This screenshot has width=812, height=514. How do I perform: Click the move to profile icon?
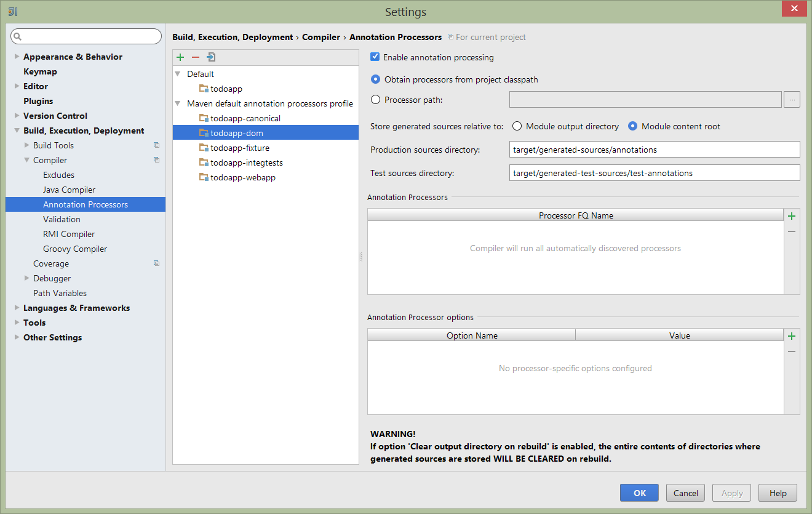211,57
